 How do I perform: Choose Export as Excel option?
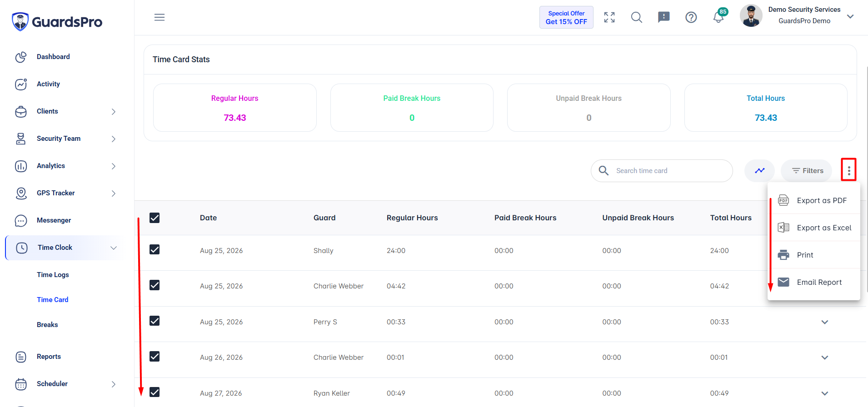pos(814,228)
